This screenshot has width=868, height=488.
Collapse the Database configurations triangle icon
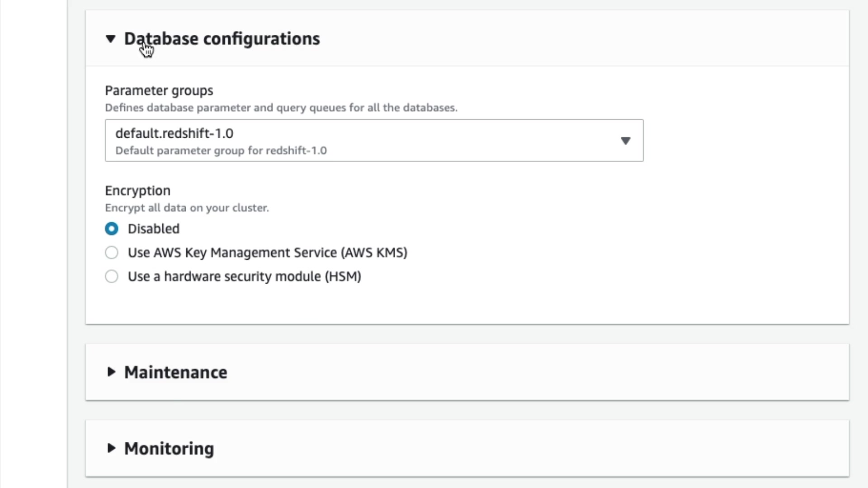click(x=110, y=39)
